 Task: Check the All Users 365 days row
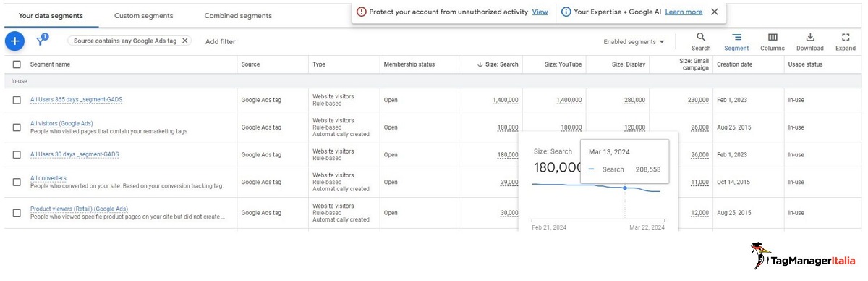pyautogui.click(x=17, y=100)
